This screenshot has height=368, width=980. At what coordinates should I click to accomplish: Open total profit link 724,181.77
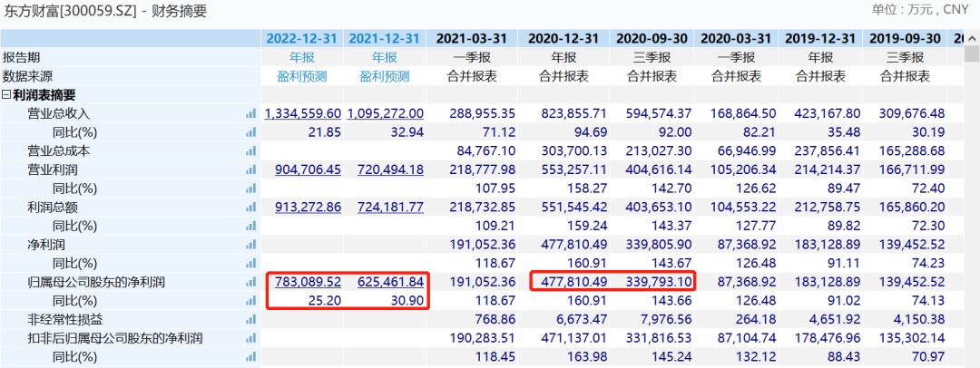[x=390, y=208]
